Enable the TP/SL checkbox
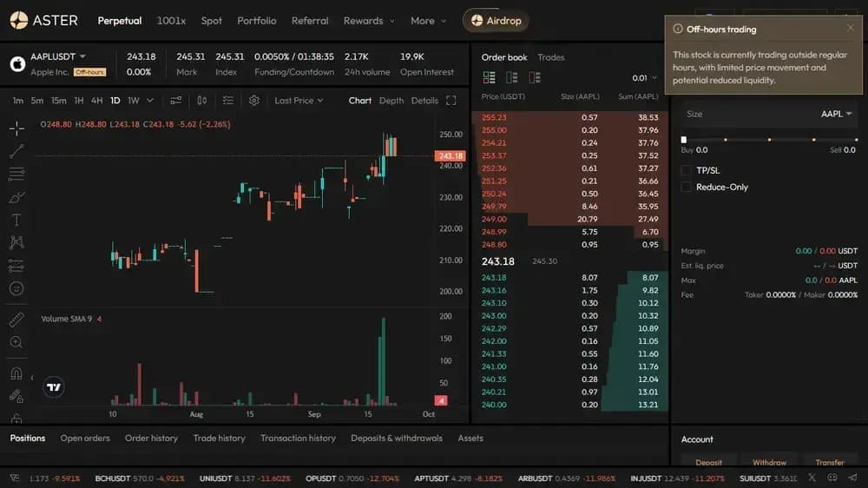The height and width of the screenshot is (488, 868). click(687, 170)
